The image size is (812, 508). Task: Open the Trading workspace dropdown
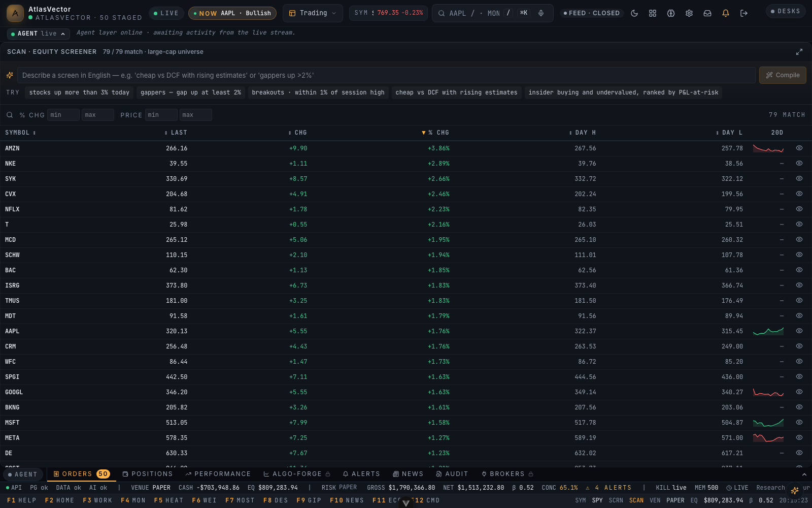[313, 13]
